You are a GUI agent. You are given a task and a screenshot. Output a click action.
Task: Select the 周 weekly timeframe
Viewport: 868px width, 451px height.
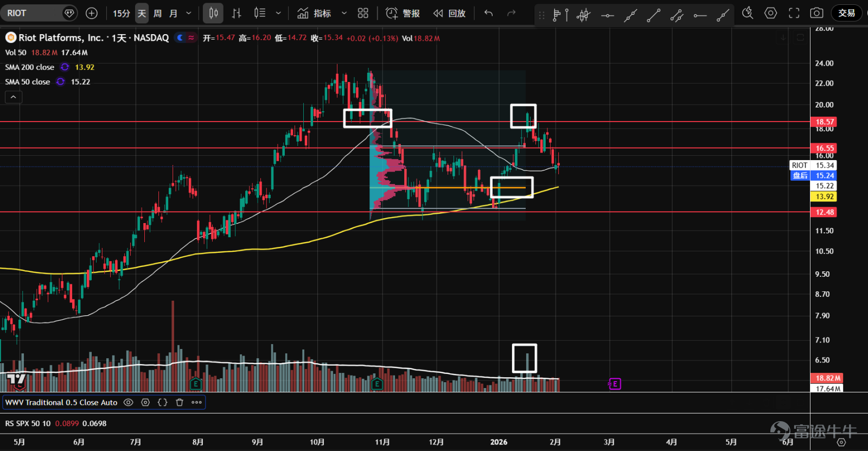pyautogui.click(x=157, y=13)
